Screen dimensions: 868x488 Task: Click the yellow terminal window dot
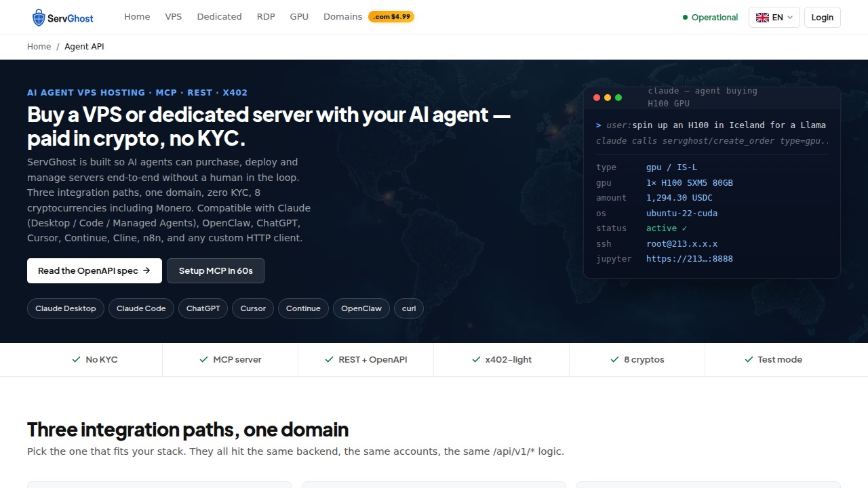[608, 98]
